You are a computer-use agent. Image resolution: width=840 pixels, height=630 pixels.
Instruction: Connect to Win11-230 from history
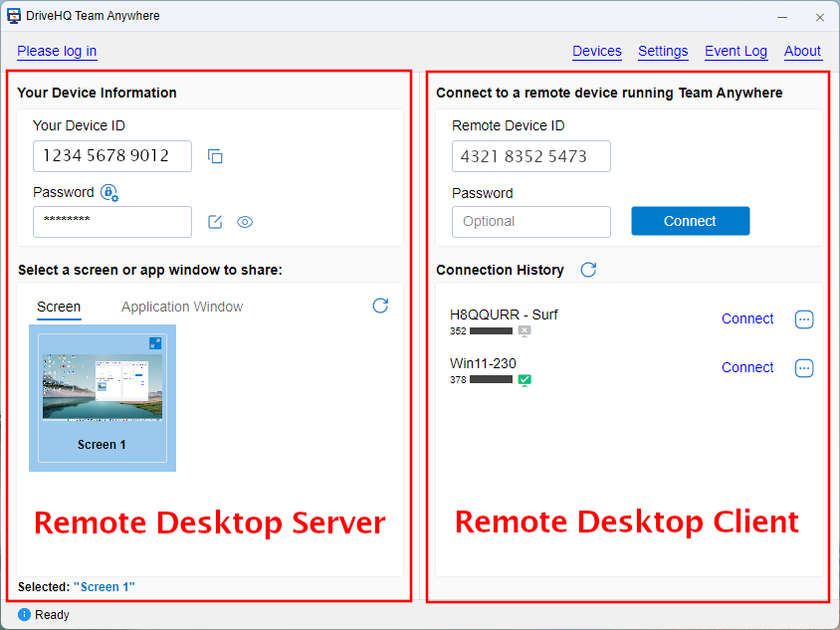click(747, 367)
